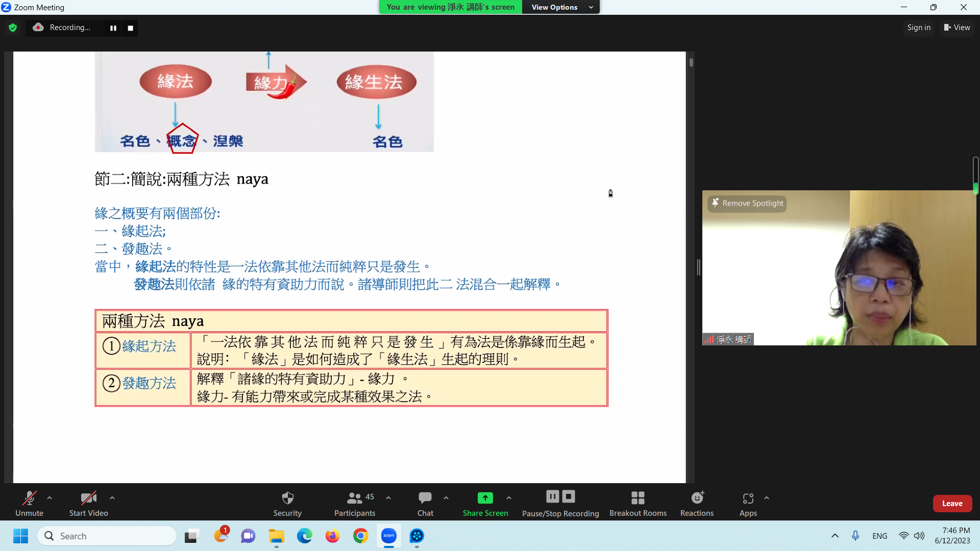Click the Windows taskbar Search box
Viewport: 980px width, 551px height.
(107, 536)
